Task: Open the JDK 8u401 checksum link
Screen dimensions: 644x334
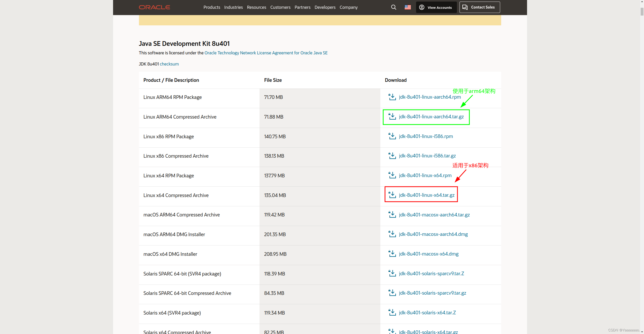Action: (x=169, y=64)
